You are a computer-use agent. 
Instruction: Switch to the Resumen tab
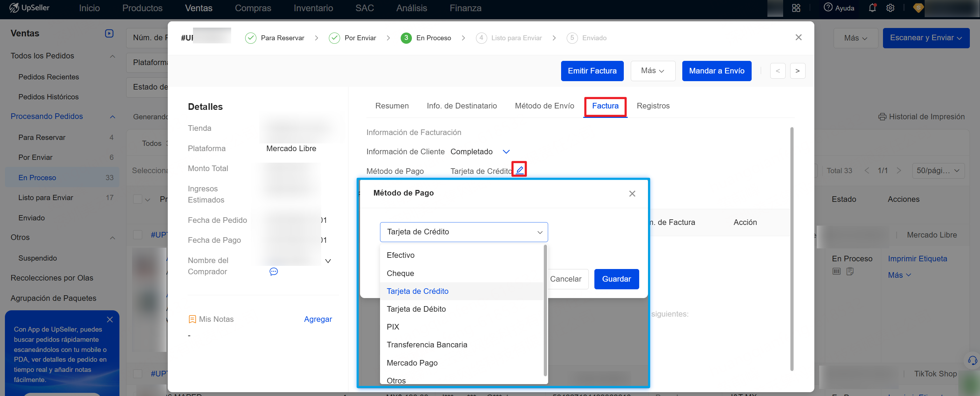392,106
